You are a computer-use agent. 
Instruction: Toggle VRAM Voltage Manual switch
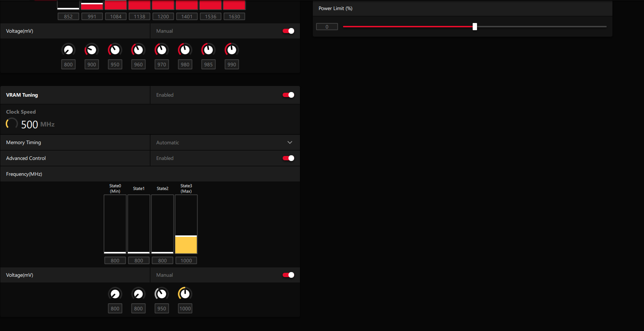(x=288, y=275)
